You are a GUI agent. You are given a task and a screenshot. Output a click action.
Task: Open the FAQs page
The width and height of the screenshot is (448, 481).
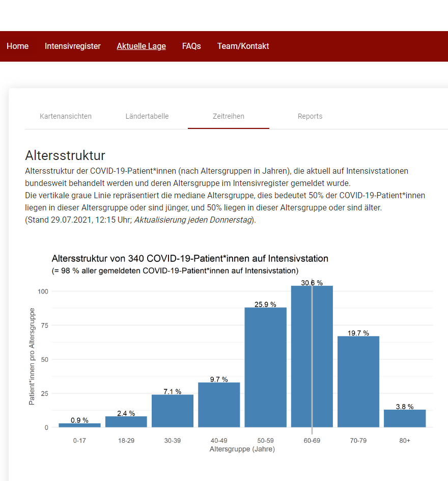pyautogui.click(x=191, y=46)
